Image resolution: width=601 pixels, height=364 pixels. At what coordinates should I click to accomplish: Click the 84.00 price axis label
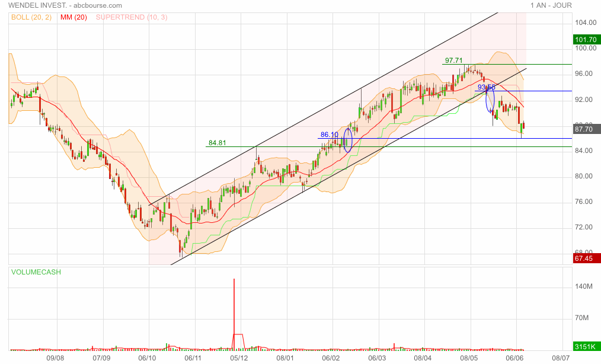[x=584, y=151]
